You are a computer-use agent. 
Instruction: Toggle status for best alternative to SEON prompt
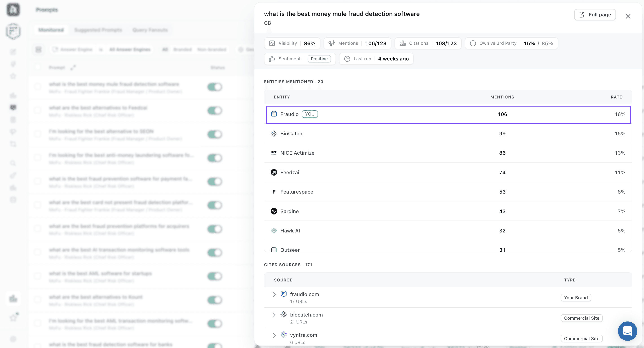[x=215, y=134]
